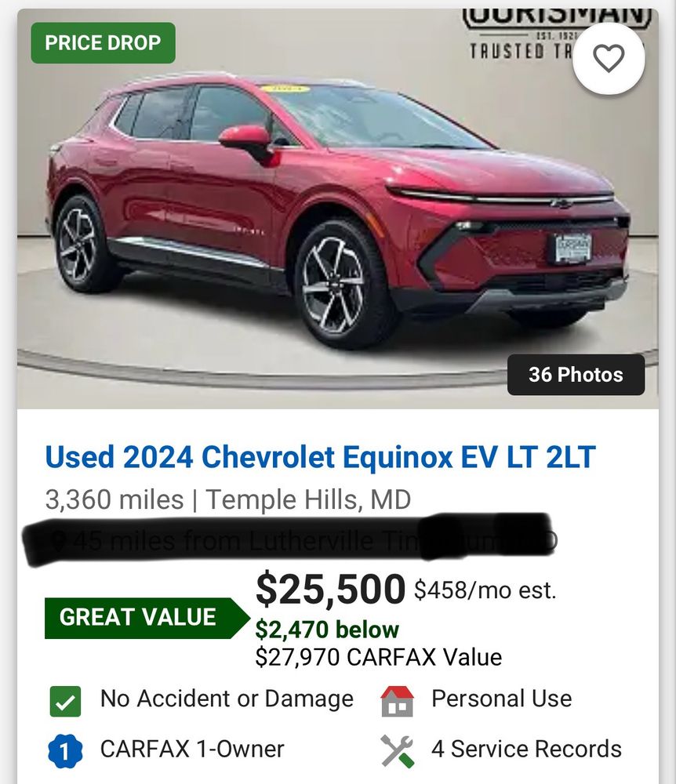Image resolution: width=676 pixels, height=784 pixels.
Task: Click the Service Records wrench icon
Action: 397,750
